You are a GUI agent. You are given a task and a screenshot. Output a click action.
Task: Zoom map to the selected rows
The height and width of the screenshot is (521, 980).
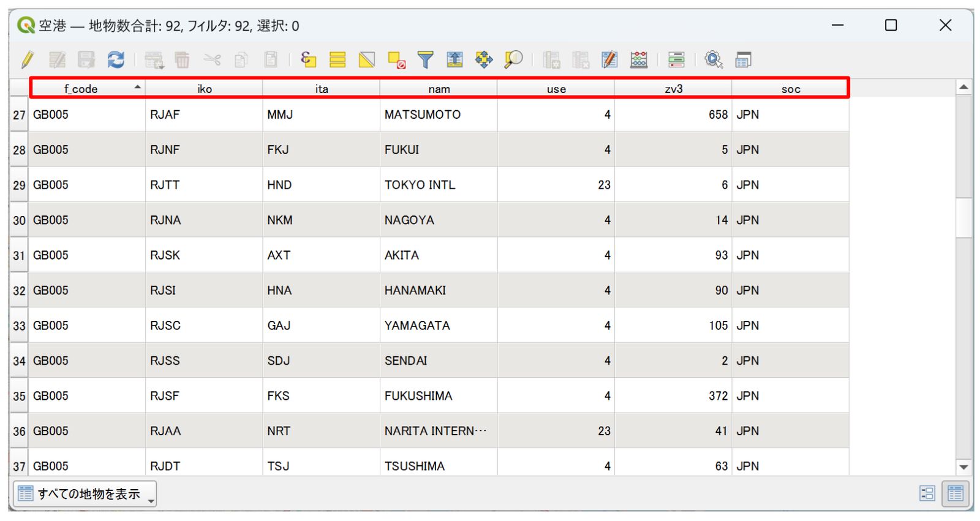tap(513, 59)
